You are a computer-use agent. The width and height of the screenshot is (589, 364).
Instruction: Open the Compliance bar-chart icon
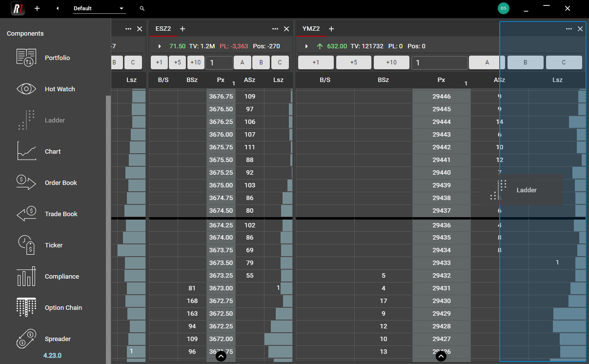[x=26, y=276]
